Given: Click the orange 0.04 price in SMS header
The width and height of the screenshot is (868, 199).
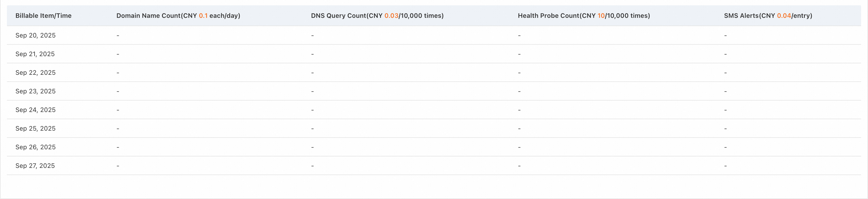Looking at the screenshot, I should pyautogui.click(x=784, y=15).
